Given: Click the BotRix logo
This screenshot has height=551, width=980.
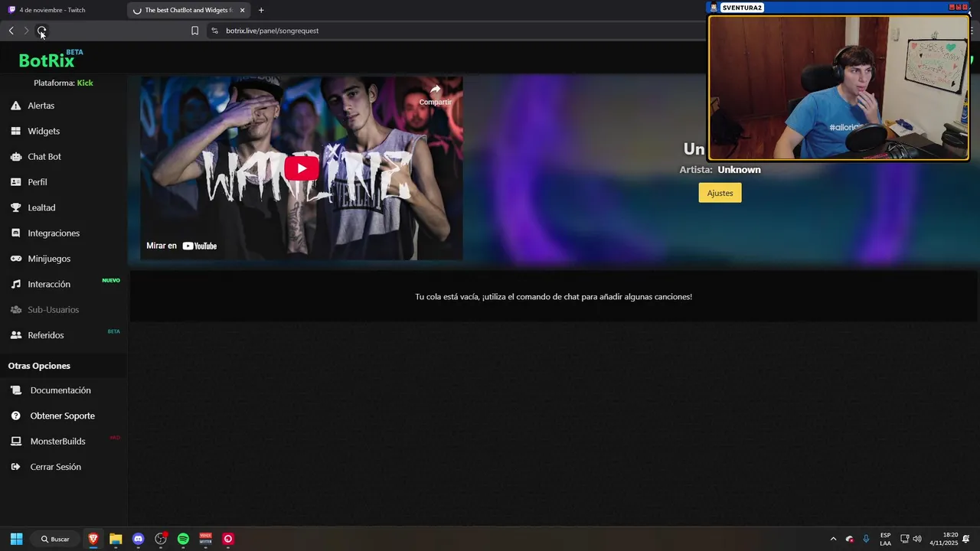Looking at the screenshot, I should pyautogui.click(x=47, y=60).
